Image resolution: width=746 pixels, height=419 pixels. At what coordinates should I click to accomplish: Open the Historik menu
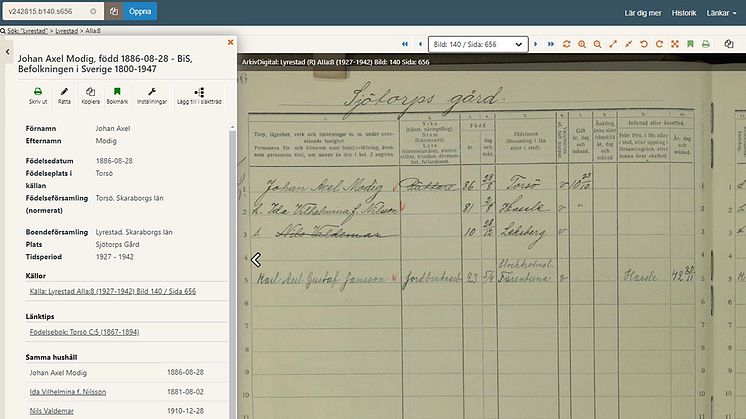(684, 13)
